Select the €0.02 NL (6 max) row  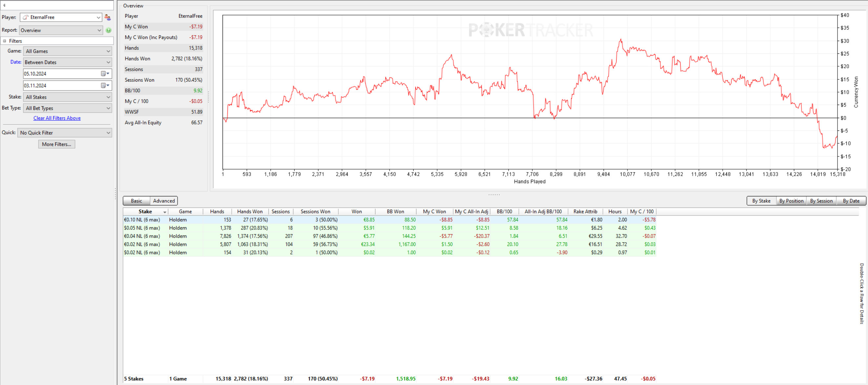390,244
